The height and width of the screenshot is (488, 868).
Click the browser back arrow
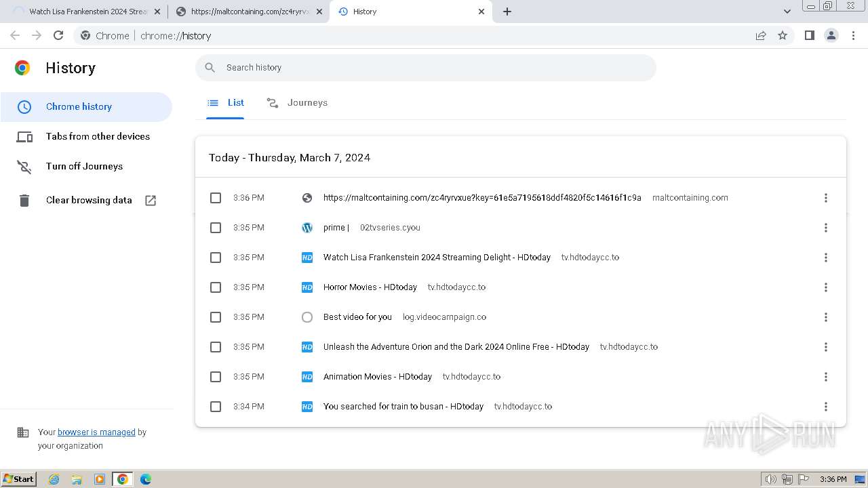[15, 35]
